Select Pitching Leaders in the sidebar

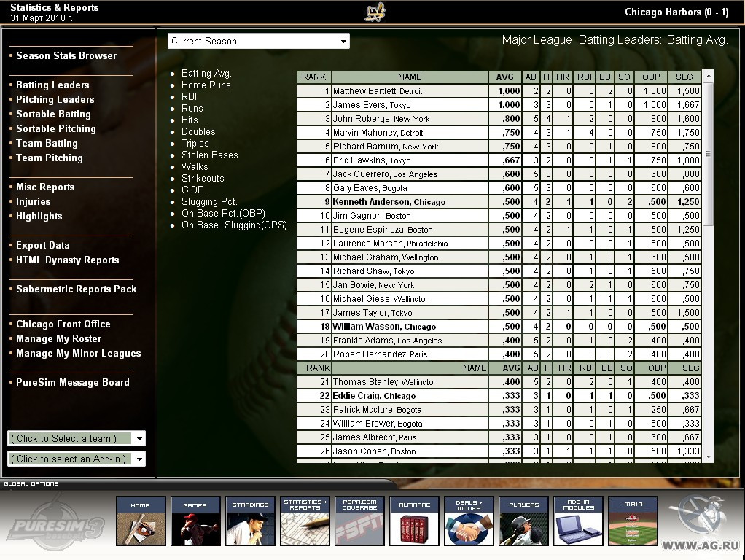pyautogui.click(x=55, y=99)
